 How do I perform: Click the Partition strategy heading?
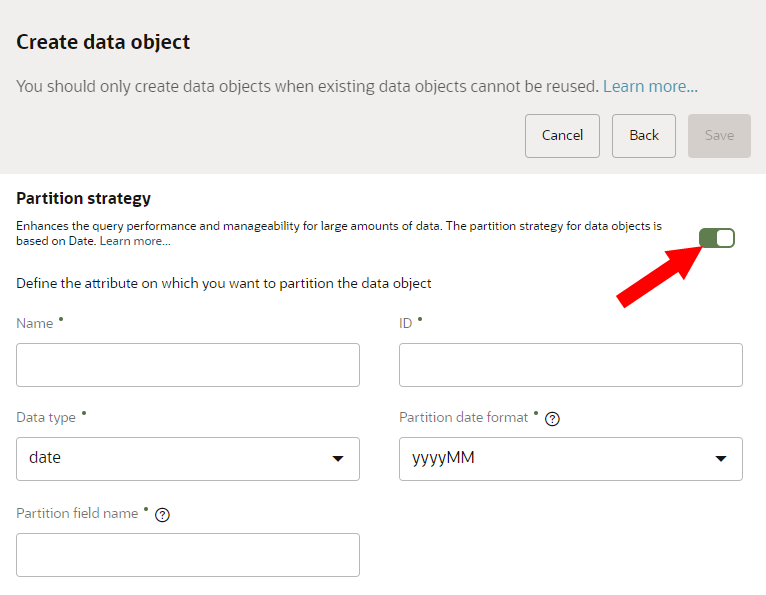tap(83, 198)
